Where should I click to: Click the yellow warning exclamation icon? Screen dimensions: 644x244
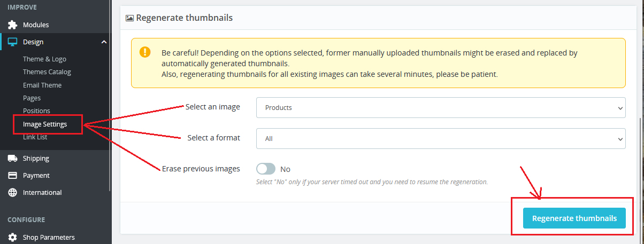(145, 52)
